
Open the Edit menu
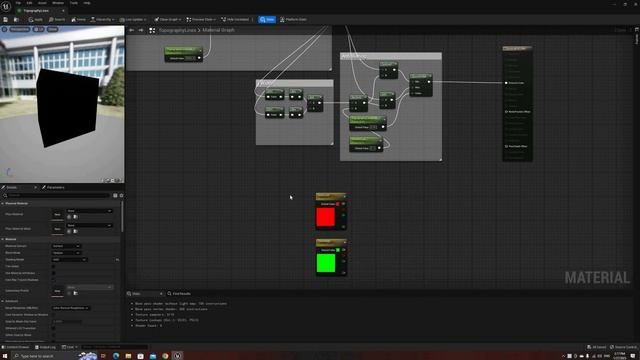29,3
